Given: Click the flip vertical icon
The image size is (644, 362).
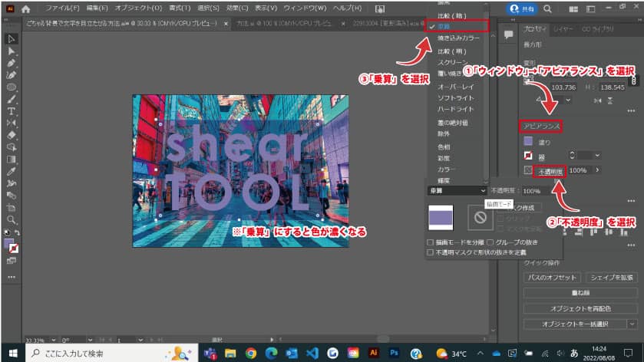Looking at the screenshot, I should click(x=610, y=100).
